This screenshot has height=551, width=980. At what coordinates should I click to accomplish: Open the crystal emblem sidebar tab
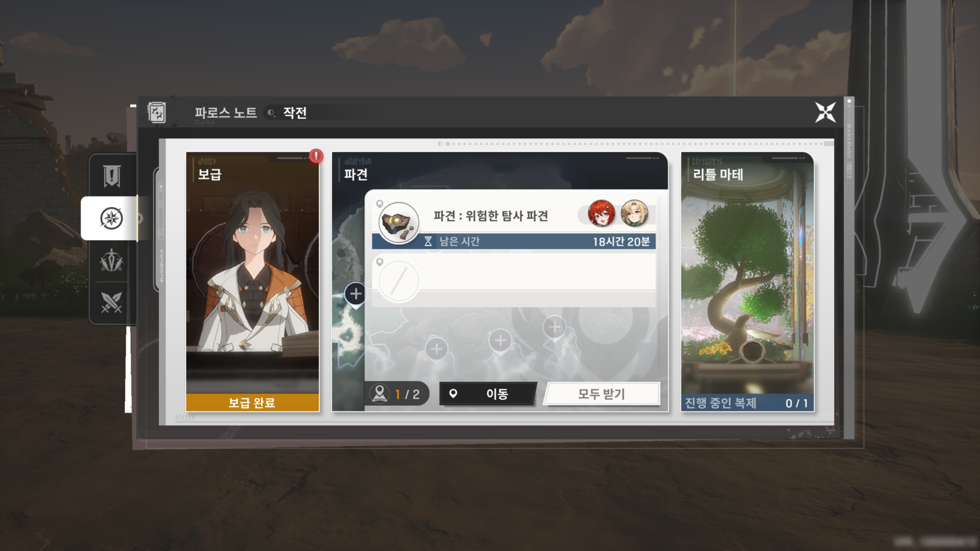click(112, 261)
